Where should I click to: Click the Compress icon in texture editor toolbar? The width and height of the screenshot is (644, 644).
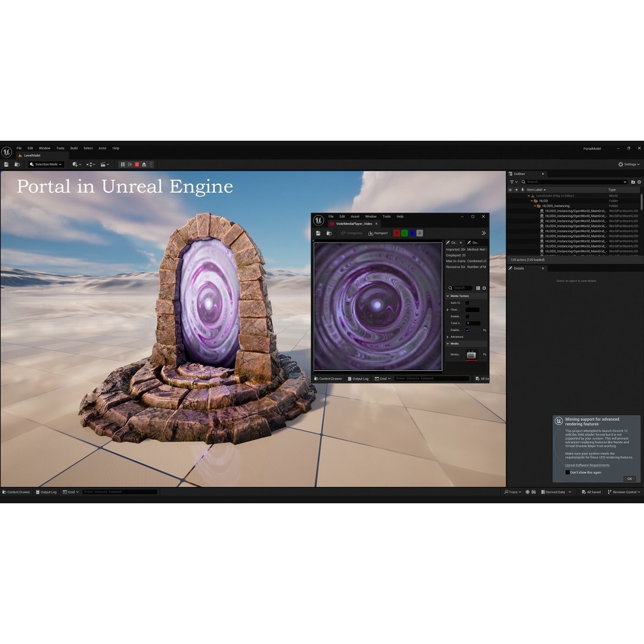pyautogui.click(x=350, y=233)
